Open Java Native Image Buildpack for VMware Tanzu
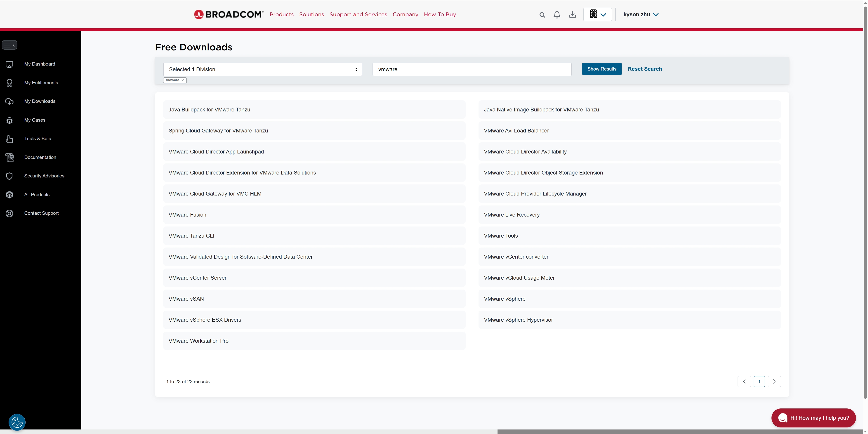 [629, 109]
